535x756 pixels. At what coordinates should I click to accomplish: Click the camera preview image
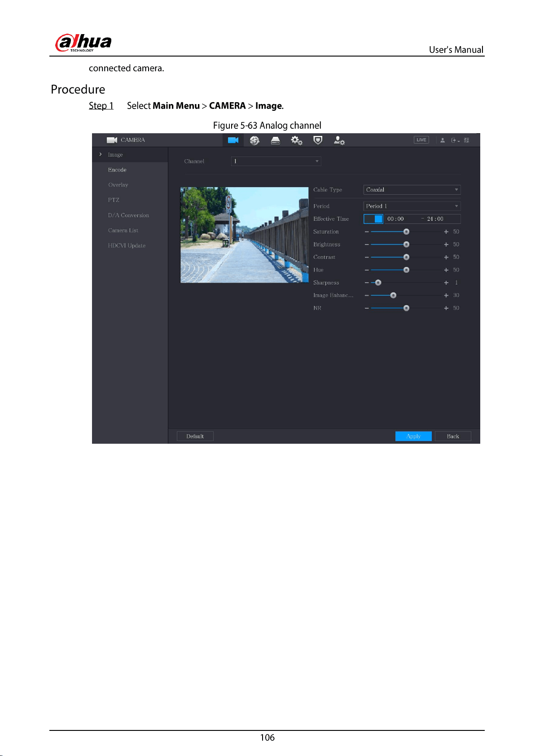click(x=244, y=235)
